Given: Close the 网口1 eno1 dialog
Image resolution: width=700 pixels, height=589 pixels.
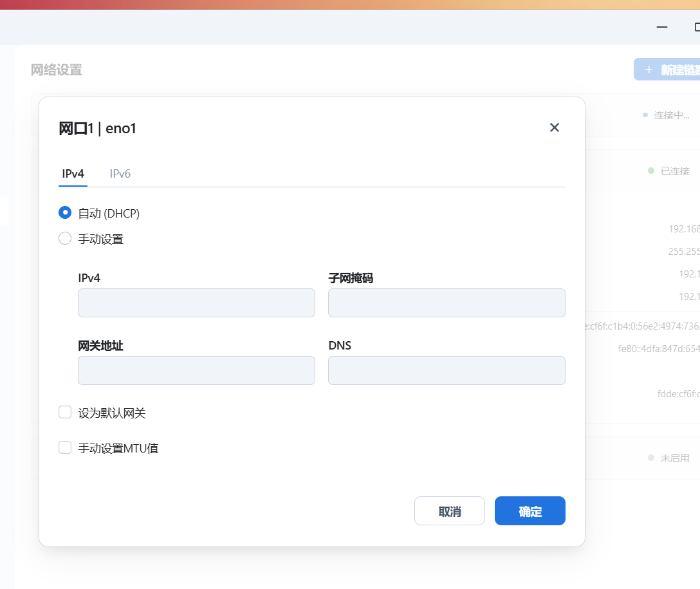Looking at the screenshot, I should click(x=555, y=127).
